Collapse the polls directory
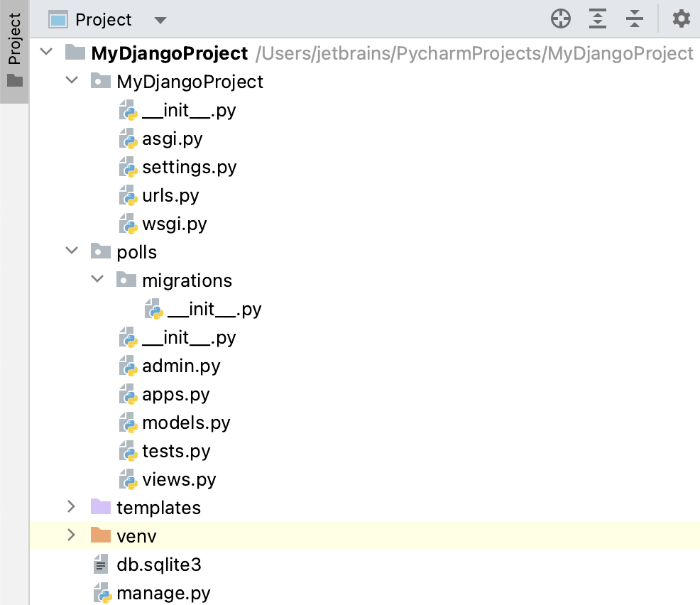 [72, 251]
